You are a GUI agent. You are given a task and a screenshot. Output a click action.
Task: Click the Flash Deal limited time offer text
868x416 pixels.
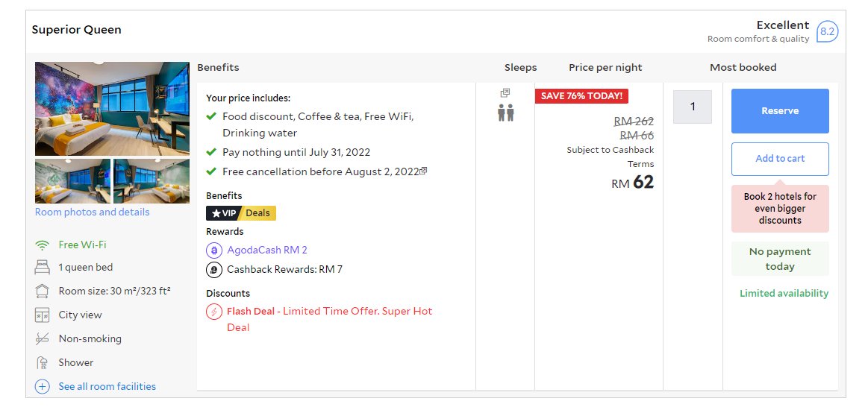tap(329, 319)
